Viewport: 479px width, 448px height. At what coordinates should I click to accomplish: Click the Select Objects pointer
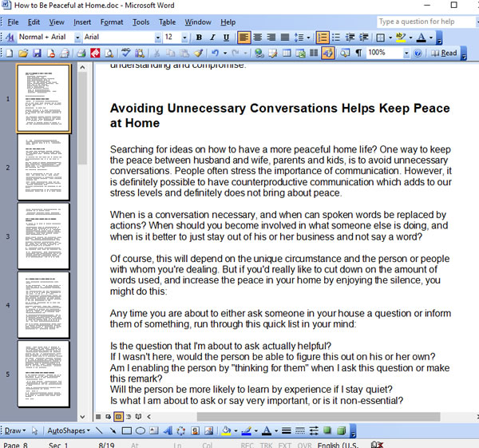tap(35, 431)
